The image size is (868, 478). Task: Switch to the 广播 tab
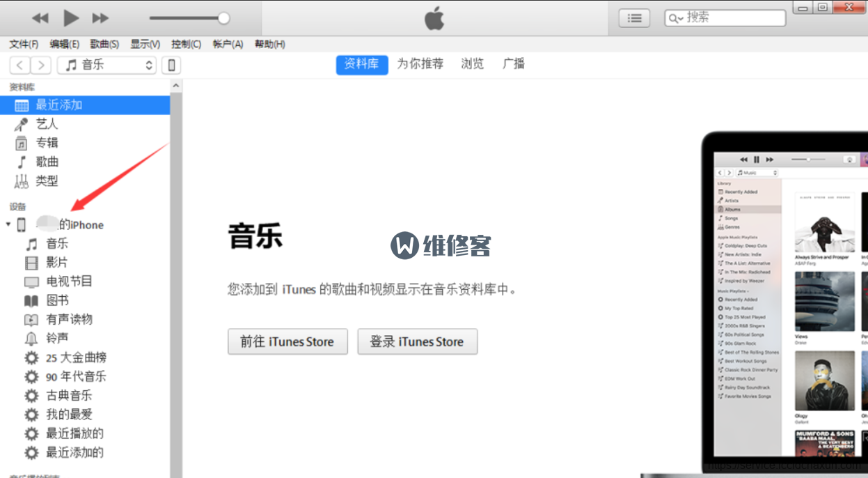[513, 64]
